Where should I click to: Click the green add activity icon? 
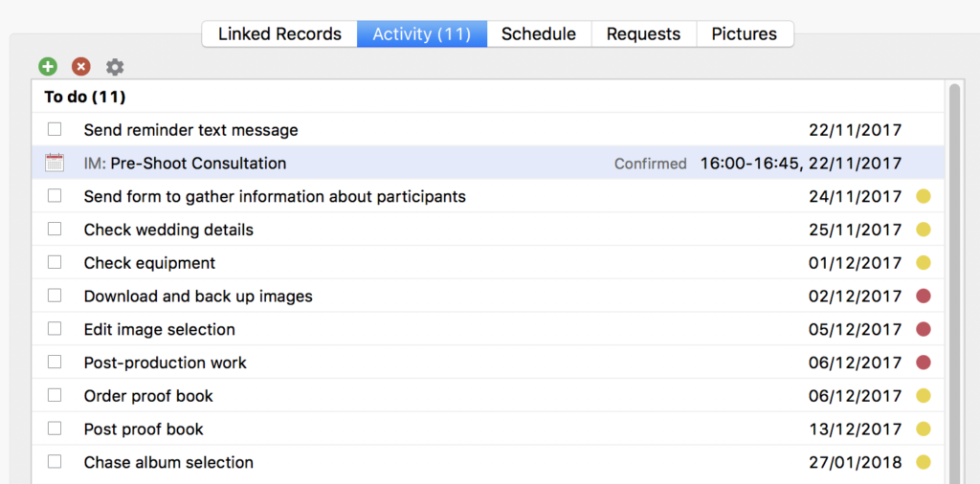48,67
